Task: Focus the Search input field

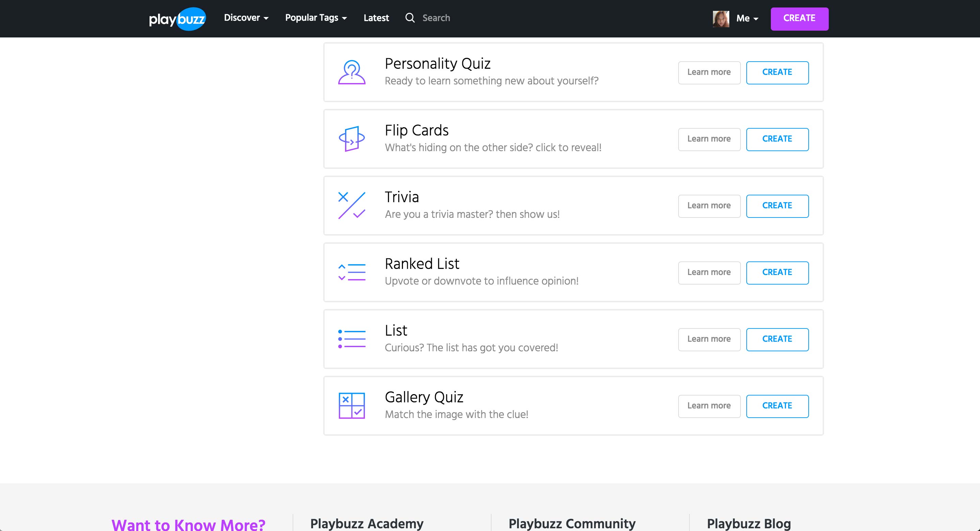Action: click(x=436, y=18)
